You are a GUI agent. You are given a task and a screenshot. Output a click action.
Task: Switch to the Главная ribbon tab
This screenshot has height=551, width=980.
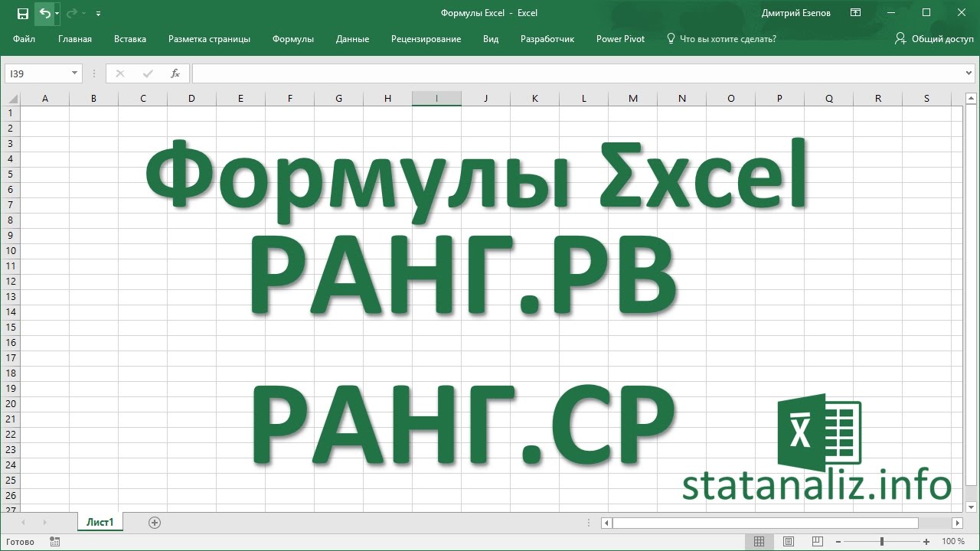click(75, 38)
